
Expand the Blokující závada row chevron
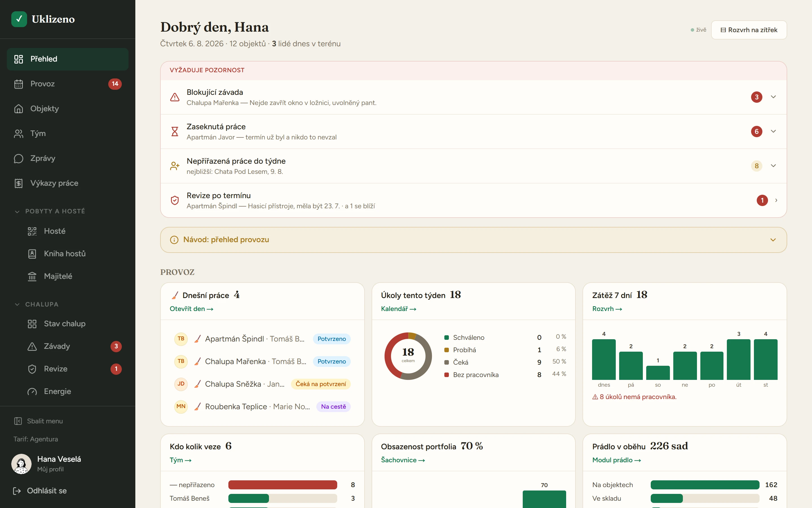pyautogui.click(x=773, y=97)
